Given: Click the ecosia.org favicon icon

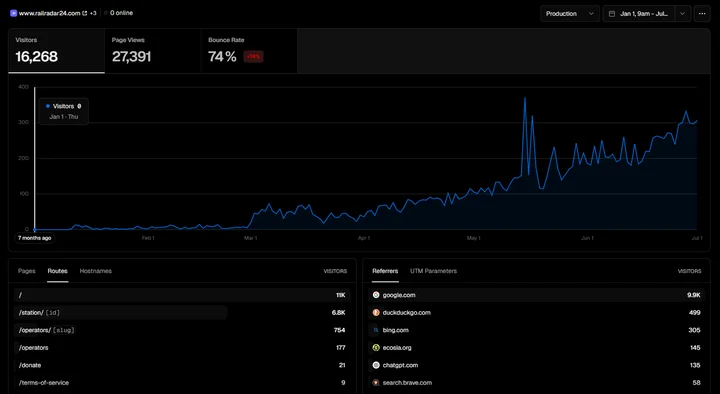Looking at the screenshot, I should pos(376,348).
